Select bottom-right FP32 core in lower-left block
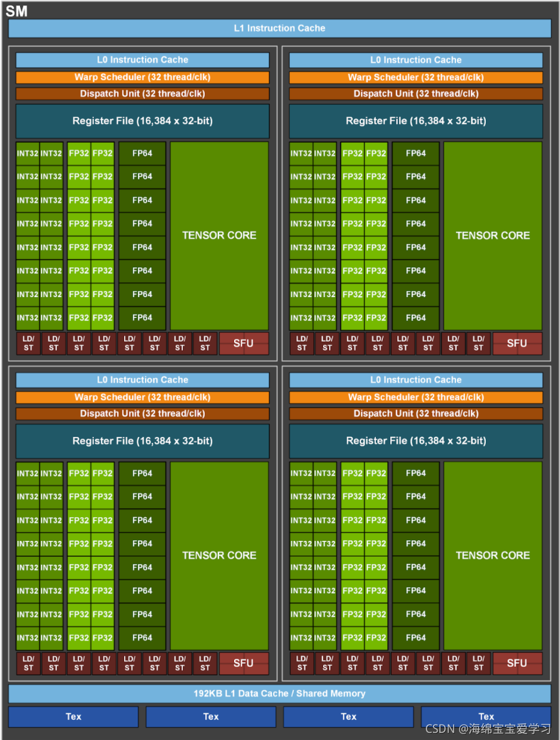Viewport: 560px width, 740px height. (102, 638)
